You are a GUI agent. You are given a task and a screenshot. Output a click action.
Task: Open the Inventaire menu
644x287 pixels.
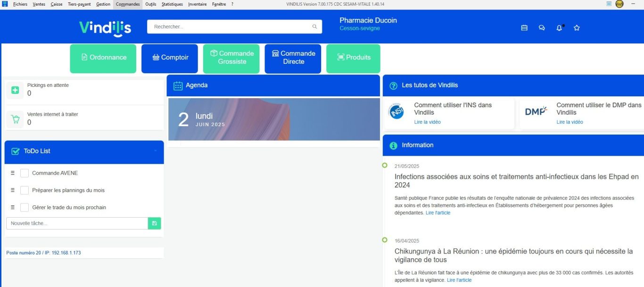[197, 4]
